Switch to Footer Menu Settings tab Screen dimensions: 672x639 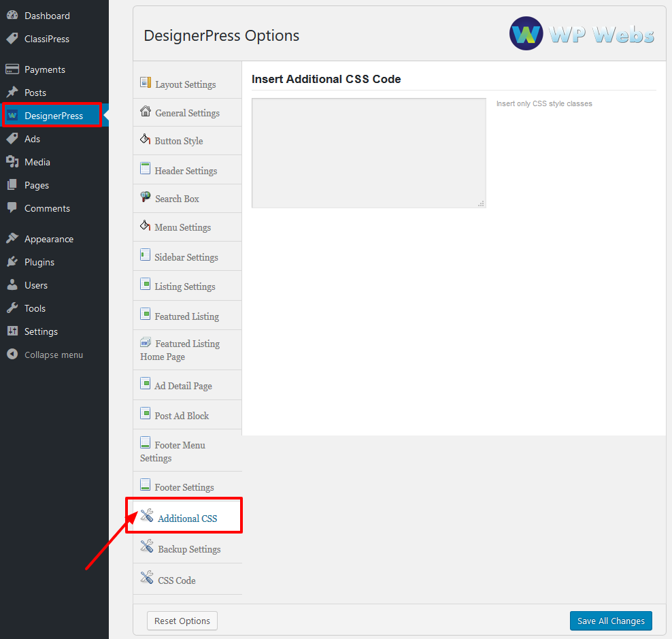187,450
